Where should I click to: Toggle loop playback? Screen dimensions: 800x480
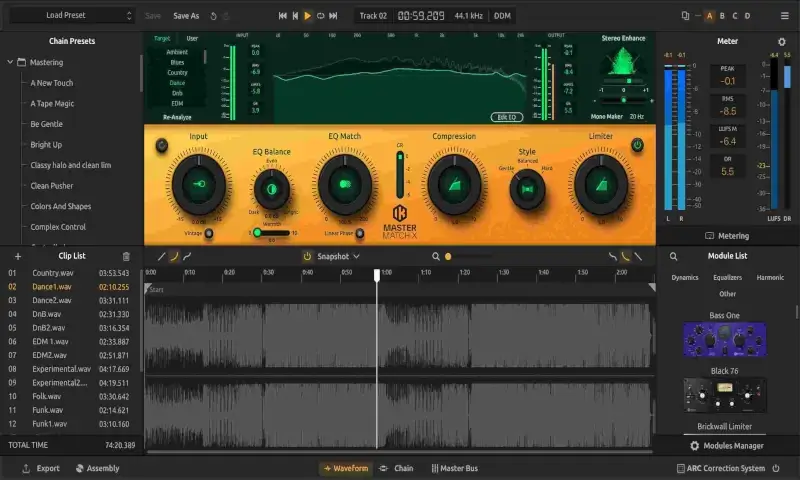click(x=320, y=16)
